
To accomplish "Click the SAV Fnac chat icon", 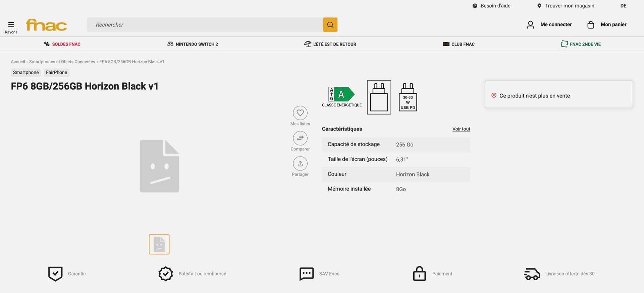I will coord(307,274).
